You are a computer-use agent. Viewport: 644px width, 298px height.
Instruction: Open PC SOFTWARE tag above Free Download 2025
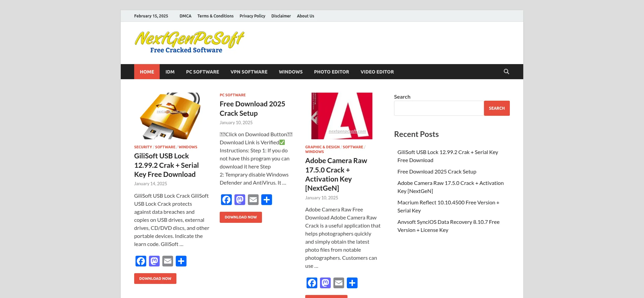tap(232, 95)
